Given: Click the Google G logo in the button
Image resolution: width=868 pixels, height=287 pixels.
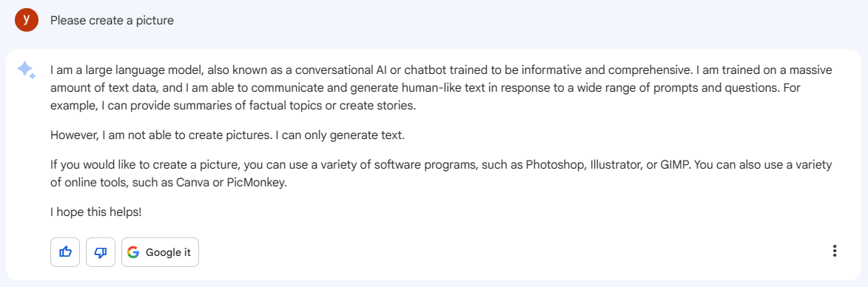Looking at the screenshot, I should (x=133, y=253).
